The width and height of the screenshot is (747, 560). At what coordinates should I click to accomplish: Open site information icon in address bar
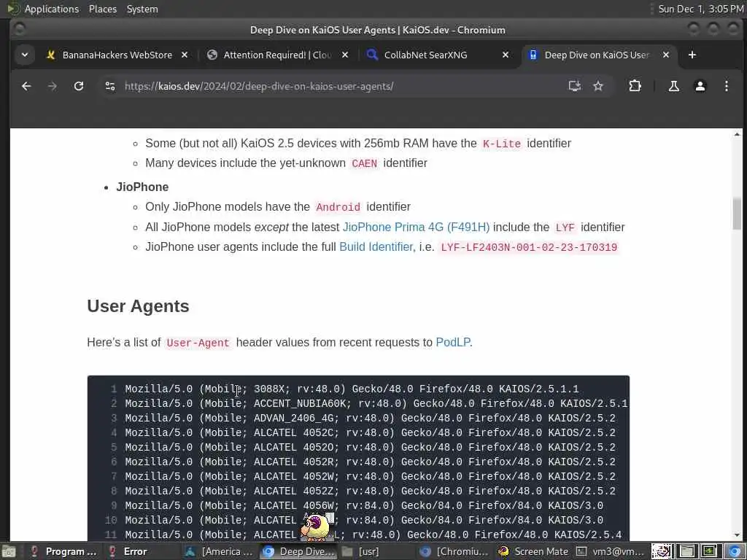point(110,86)
